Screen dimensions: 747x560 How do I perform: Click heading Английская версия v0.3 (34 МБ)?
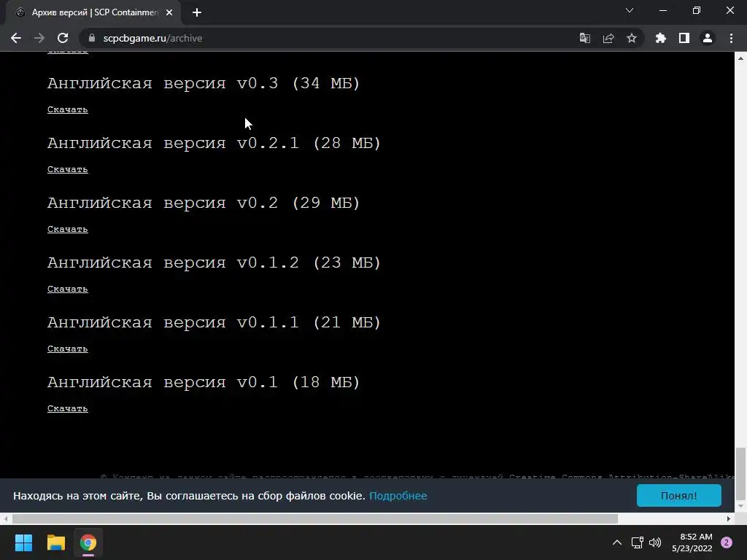coord(204,83)
